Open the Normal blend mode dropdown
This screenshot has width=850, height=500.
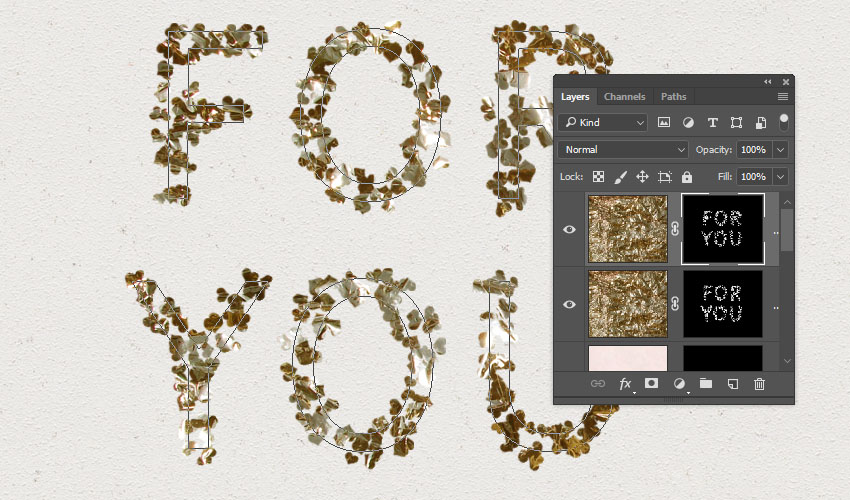point(623,149)
